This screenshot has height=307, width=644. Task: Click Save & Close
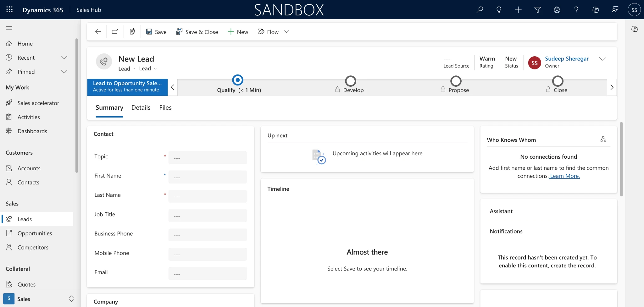197,32
